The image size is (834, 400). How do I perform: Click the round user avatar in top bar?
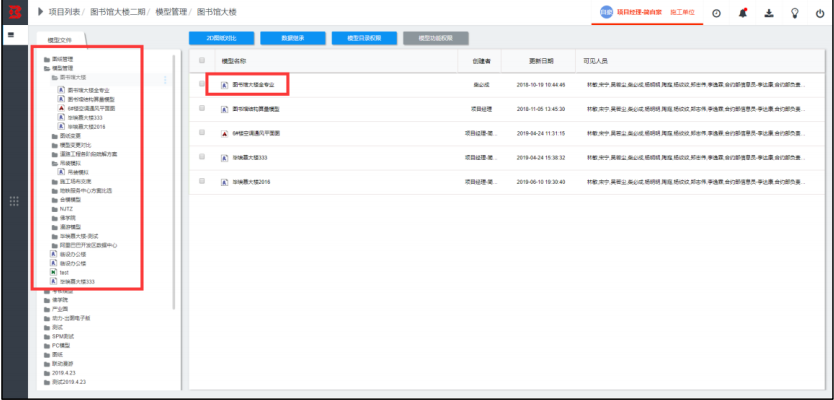[x=606, y=12]
